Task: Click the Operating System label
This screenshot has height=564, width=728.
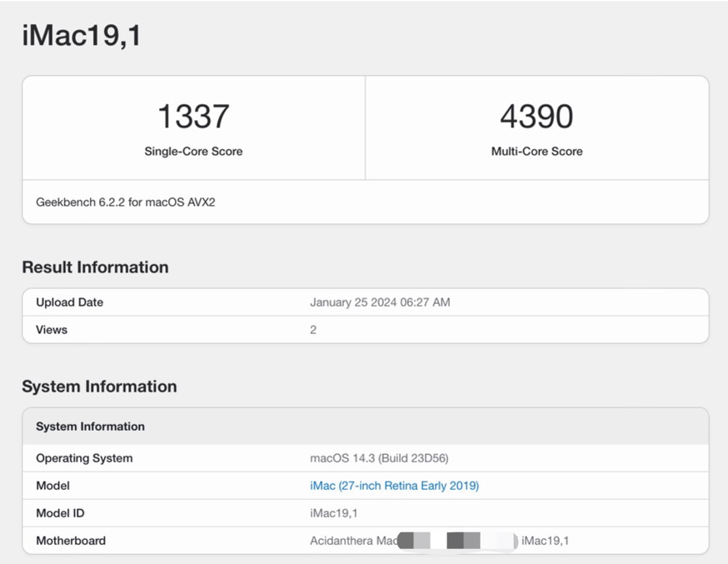Action: click(x=84, y=458)
